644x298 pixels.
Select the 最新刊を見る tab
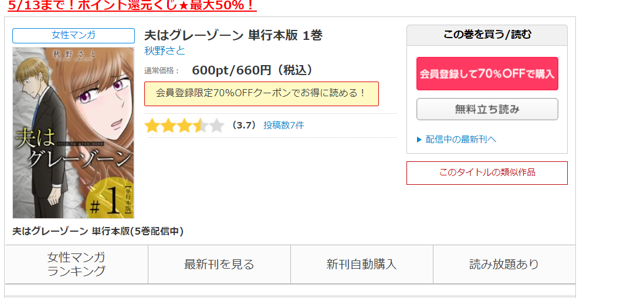point(219,265)
